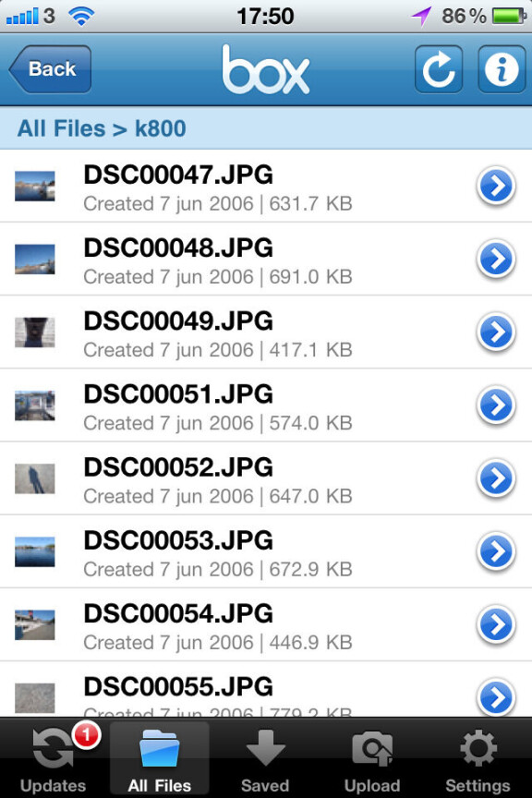This screenshot has height=798, width=532.
Task: Tap the location arrow in status bar
Action: tap(421, 17)
